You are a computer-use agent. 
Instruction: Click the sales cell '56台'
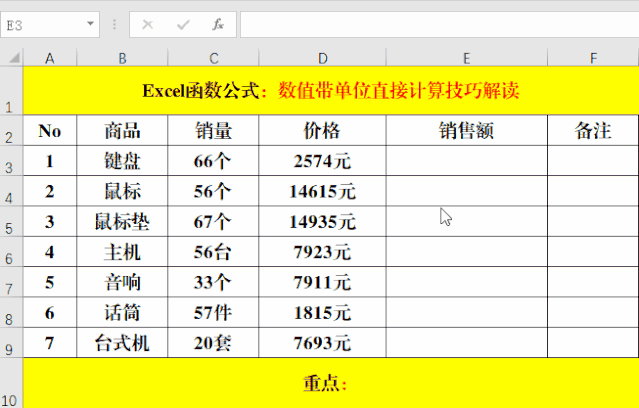[213, 252]
